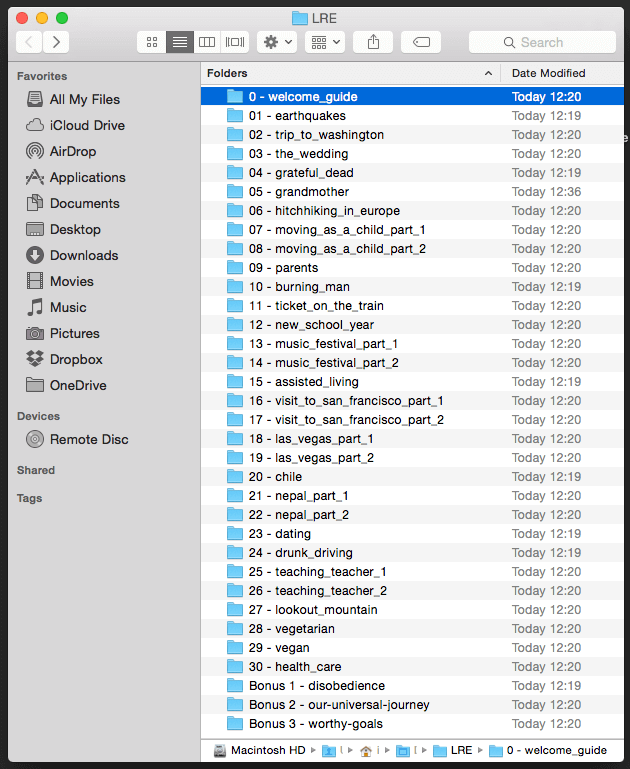Viewport: 630px width, 769px height.
Task: Select folder 18 - las_vegas_part_1
Action: point(412,439)
